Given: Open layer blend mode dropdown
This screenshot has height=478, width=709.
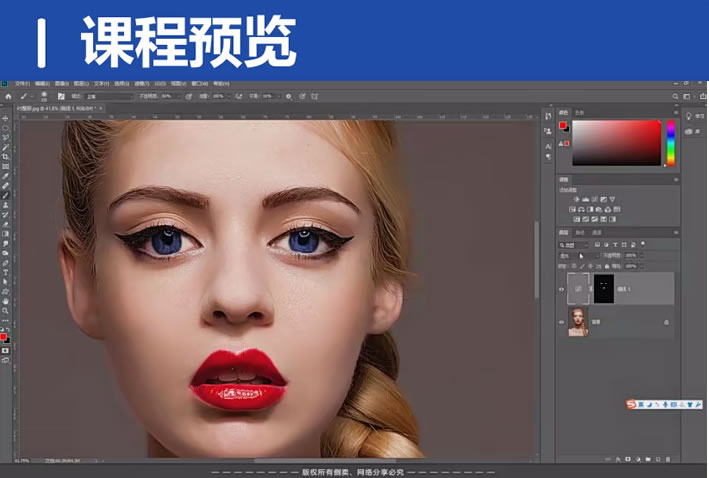Looking at the screenshot, I should (580, 256).
